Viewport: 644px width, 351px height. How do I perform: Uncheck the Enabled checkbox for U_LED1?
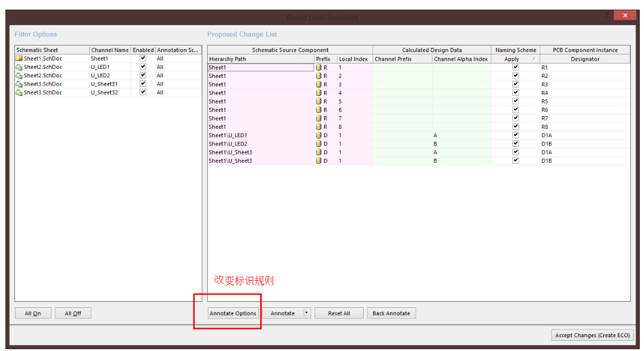pos(142,66)
